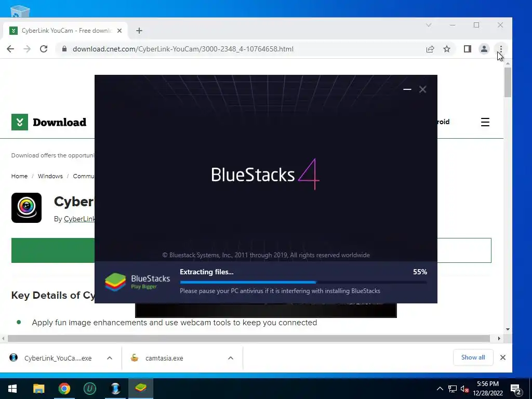The image size is (532, 399).
Task: Open the Windows breadcrumb link
Action: point(50,176)
